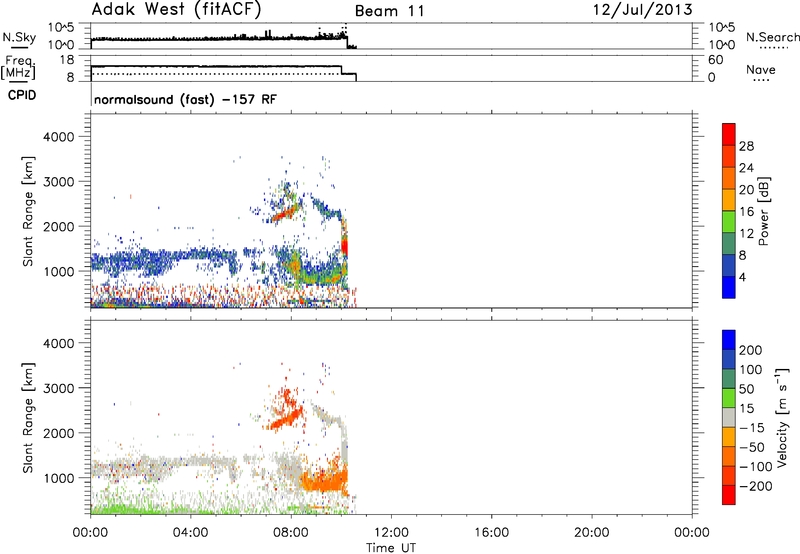800x554 pixels.
Task: Click the "20:00" time tick label
Action: click(x=592, y=533)
